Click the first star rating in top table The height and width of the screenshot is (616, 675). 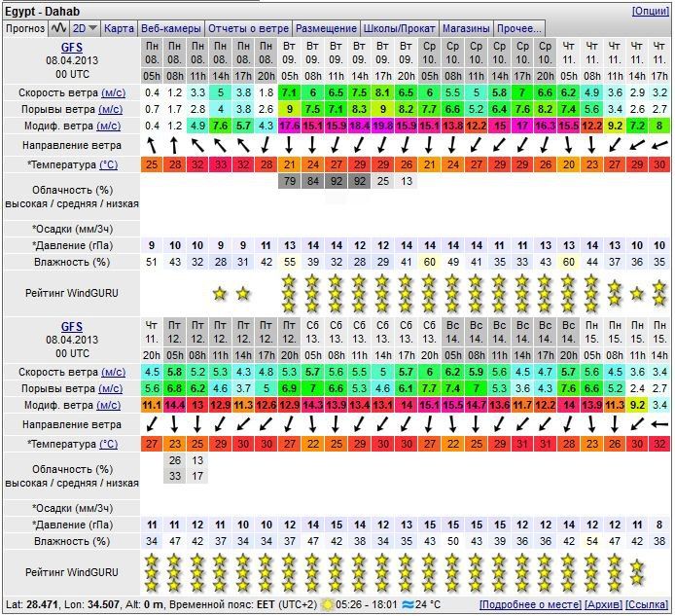coord(220,293)
